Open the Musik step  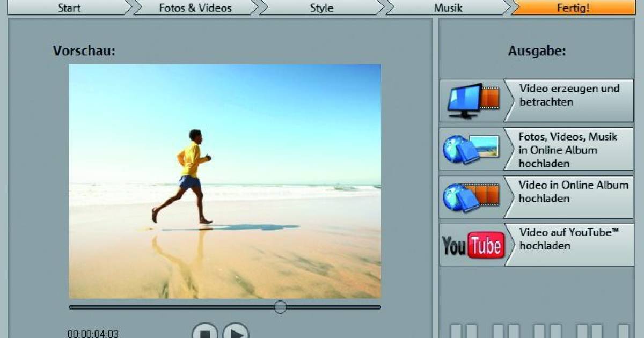[448, 8]
